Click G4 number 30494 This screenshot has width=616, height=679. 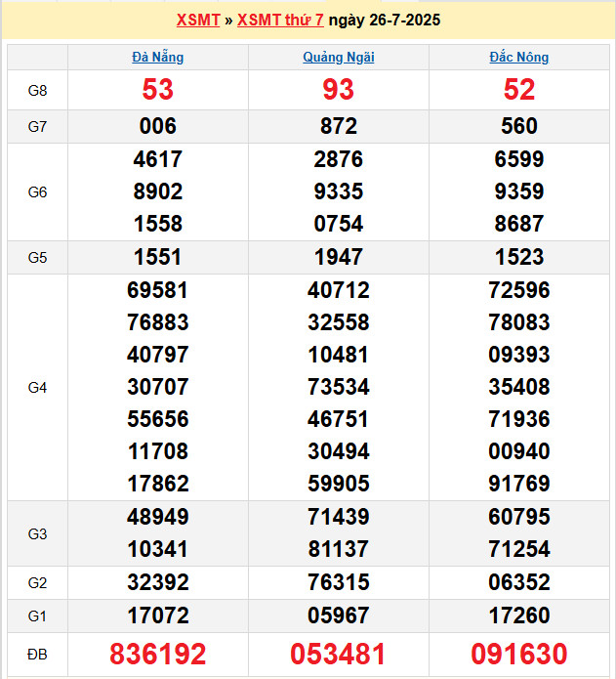point(339,451)
